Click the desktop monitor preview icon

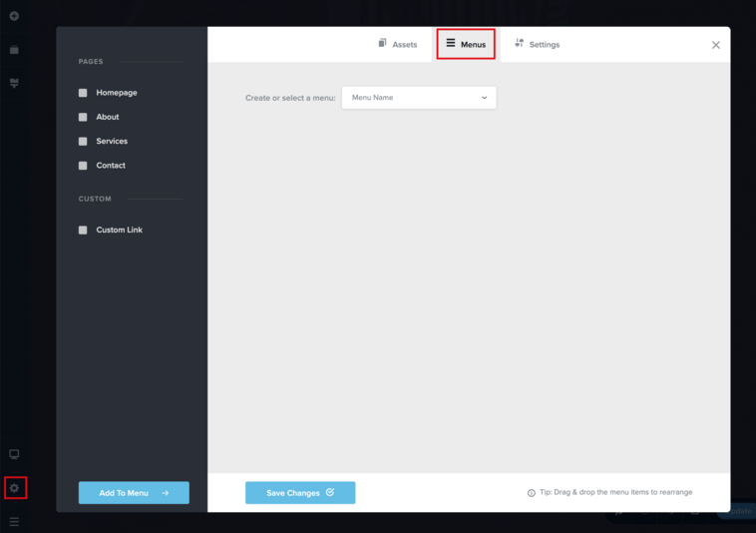tap(14, 454)
